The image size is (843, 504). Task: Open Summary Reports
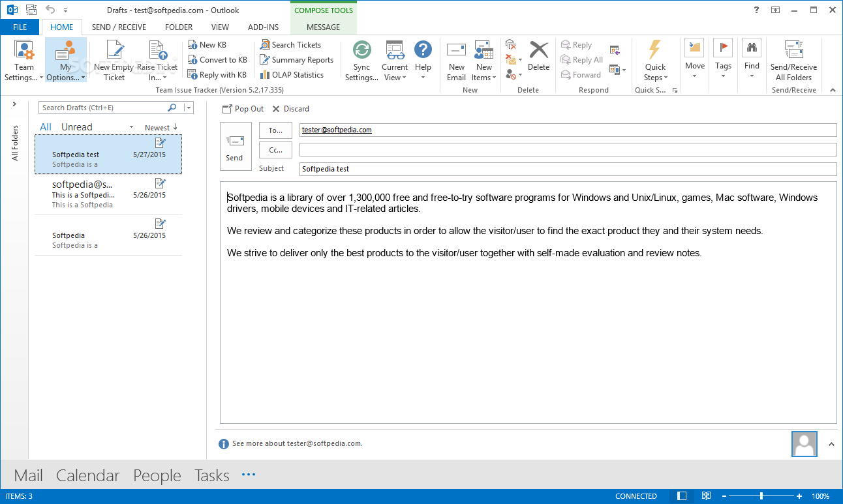pyautogui.click(x=297, y=60)
